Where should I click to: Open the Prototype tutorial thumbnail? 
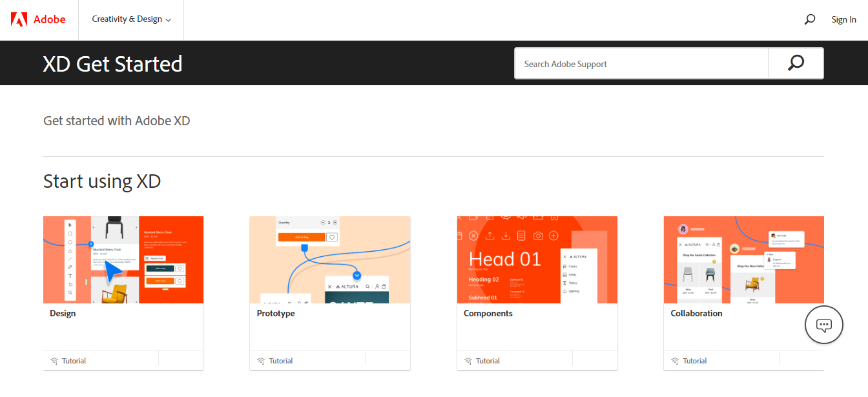330,260
